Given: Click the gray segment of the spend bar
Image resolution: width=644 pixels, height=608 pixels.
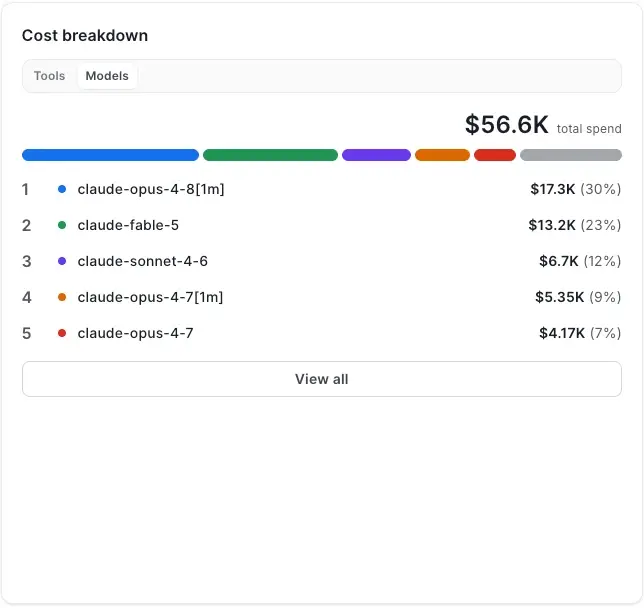Looking at the screenshot, I should pyautogui.click(x=571, y=155).
